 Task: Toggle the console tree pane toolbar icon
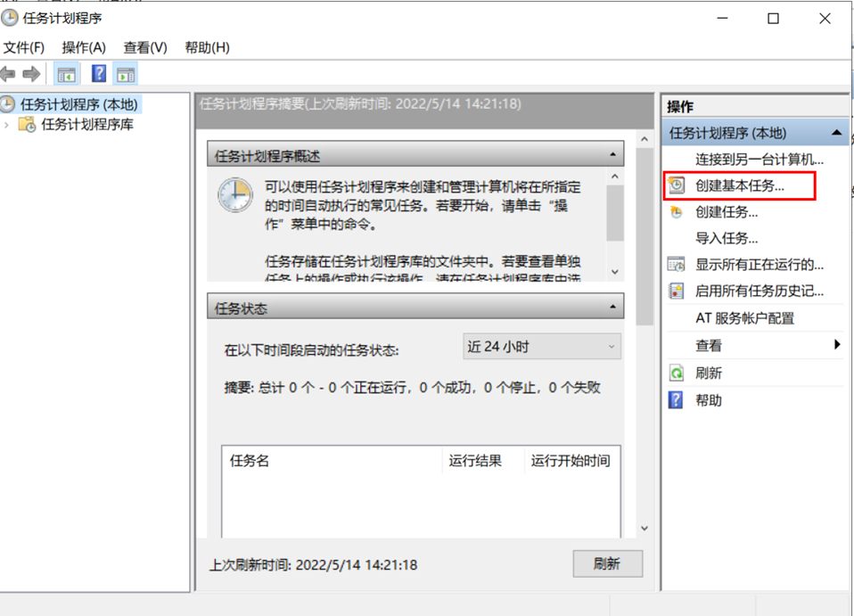coord(67,73)
